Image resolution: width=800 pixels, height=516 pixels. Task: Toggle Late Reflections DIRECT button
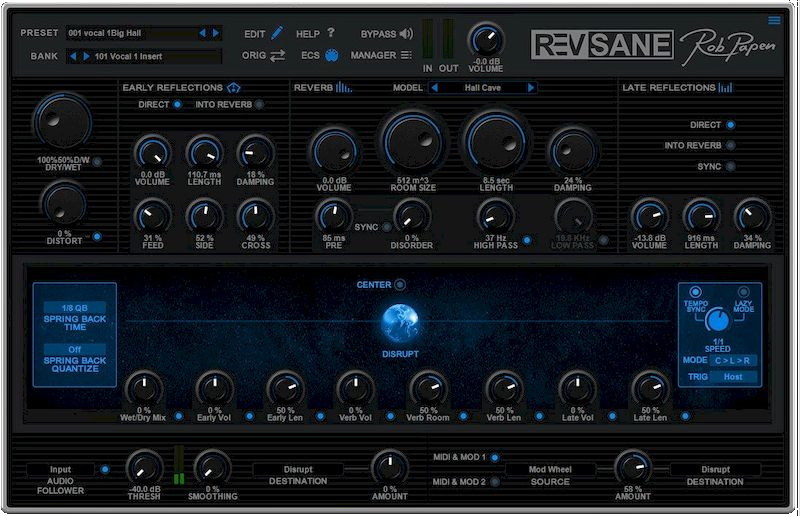point(731,125)
